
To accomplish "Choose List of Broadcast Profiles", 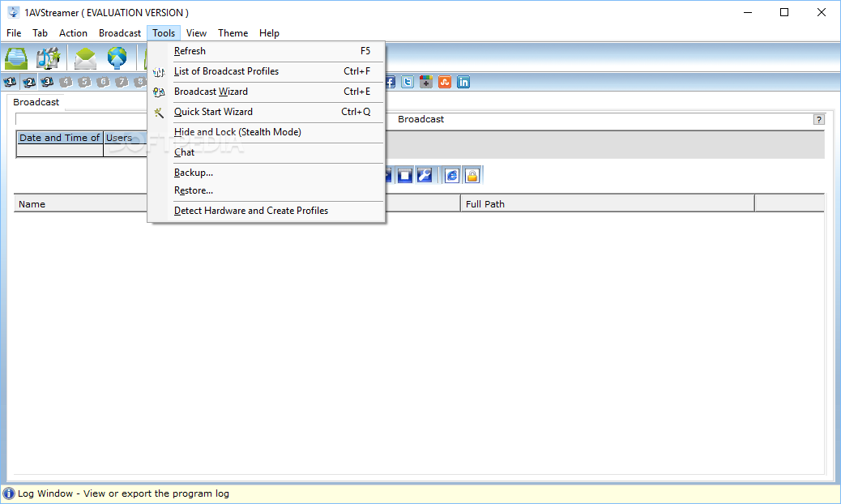I will coord(267,71).
